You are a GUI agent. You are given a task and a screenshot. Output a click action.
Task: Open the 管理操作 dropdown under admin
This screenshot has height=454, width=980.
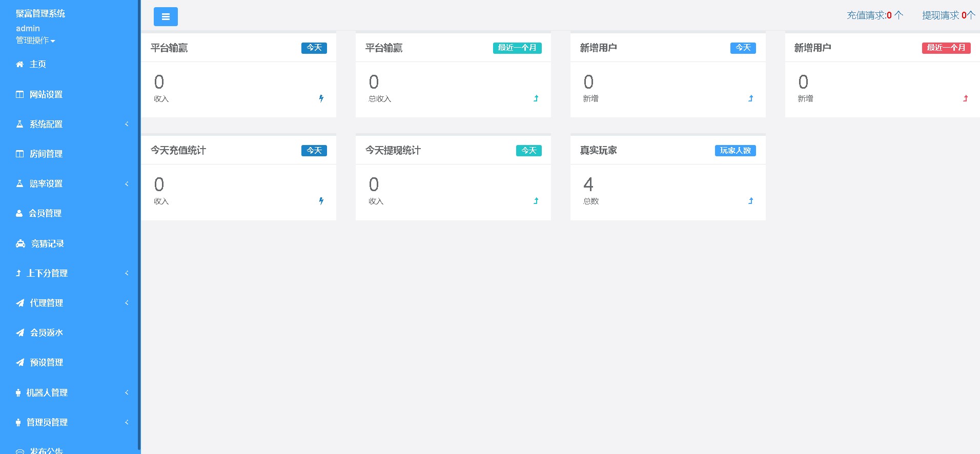[35, 40]
